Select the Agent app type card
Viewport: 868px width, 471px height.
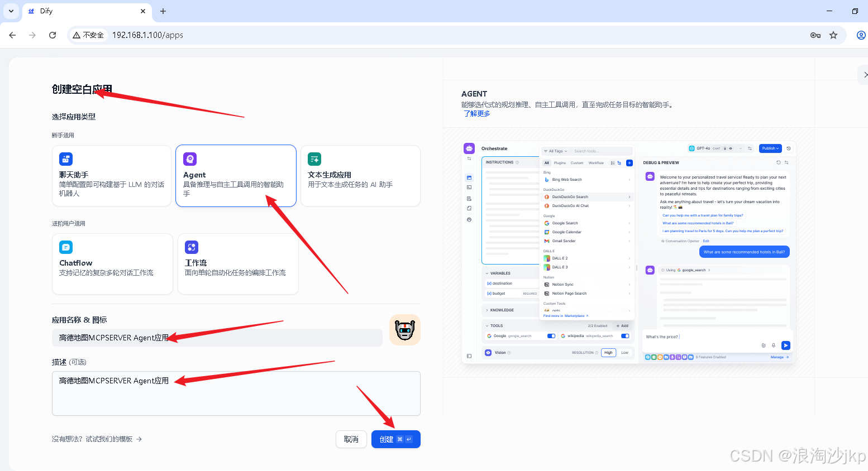(x=236, y=176)
